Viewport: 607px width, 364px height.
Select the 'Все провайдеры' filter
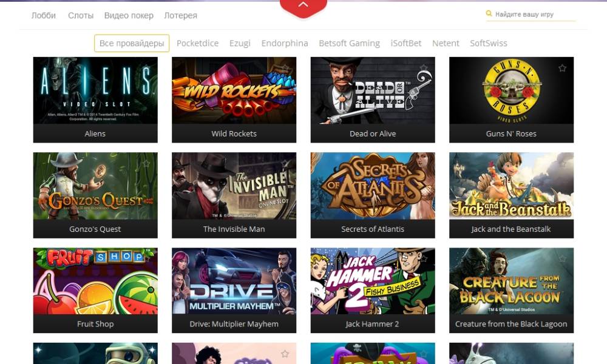tap(132, 43)
